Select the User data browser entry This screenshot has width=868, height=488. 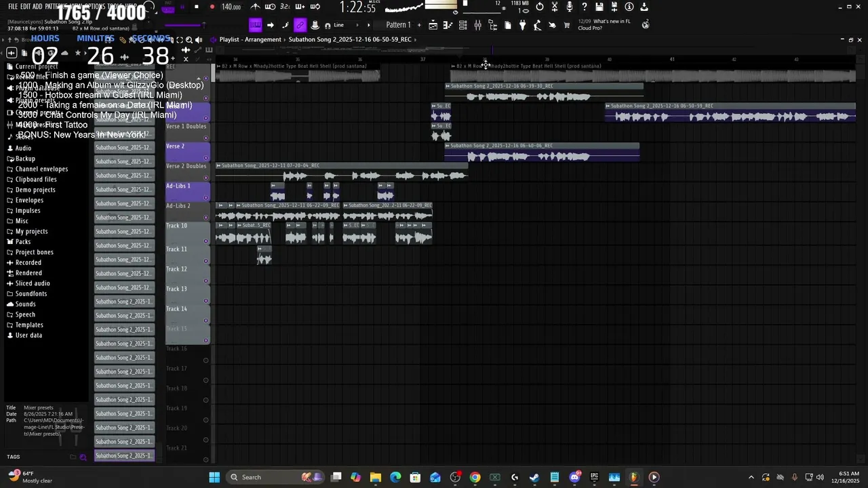click(28, 335)
